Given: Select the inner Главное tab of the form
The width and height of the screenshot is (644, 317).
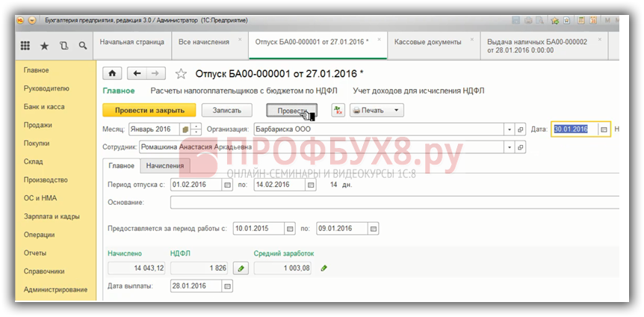Looking at the screenshot, I should tap(121, 166).
